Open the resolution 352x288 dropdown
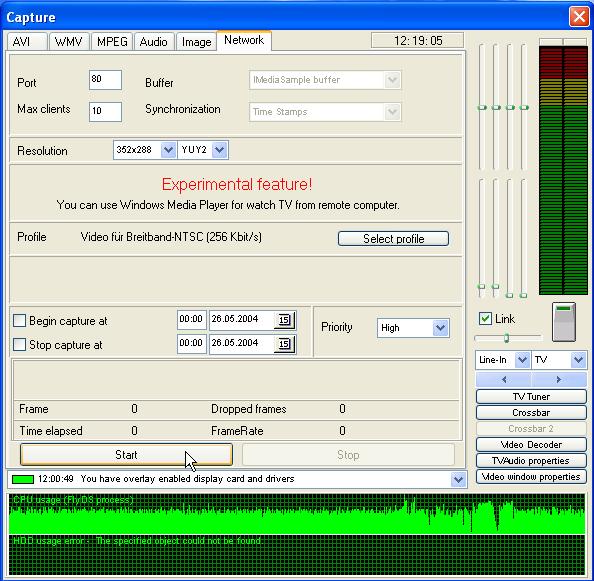The height and width of the screenshot is (581, 594). tap(168, 150)
